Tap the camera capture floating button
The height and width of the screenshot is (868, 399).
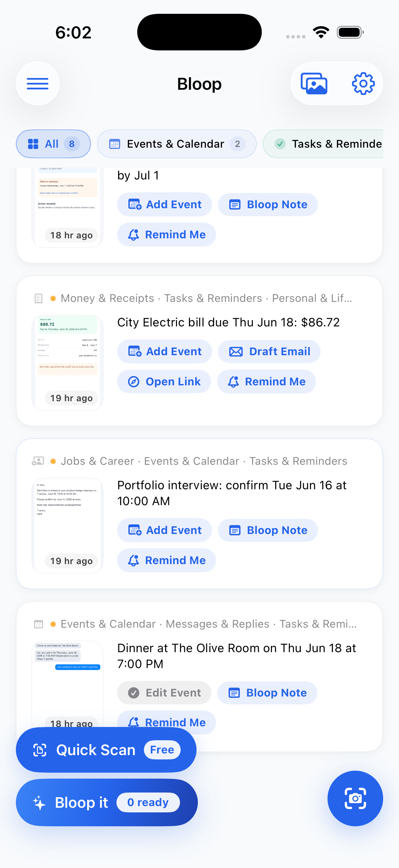(x=355, y=798)
